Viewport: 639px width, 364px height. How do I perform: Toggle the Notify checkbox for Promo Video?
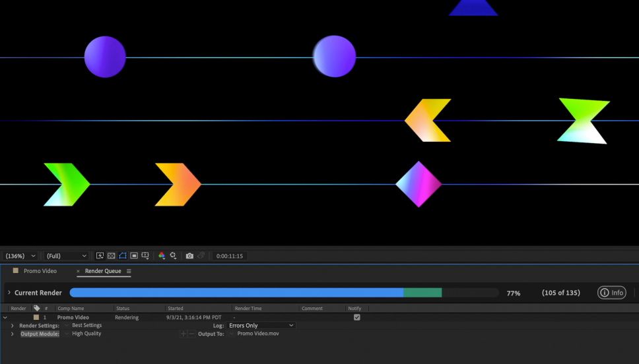357,317
